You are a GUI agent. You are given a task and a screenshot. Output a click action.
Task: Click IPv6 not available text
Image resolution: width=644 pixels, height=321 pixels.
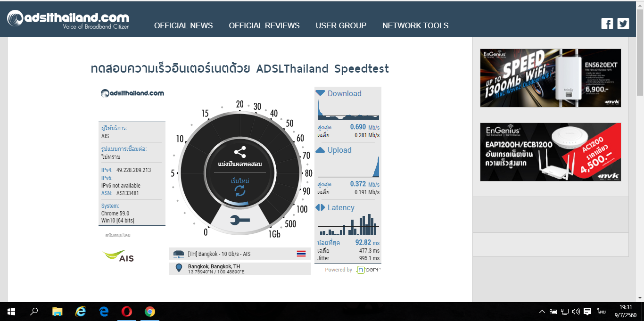[121, 186]
